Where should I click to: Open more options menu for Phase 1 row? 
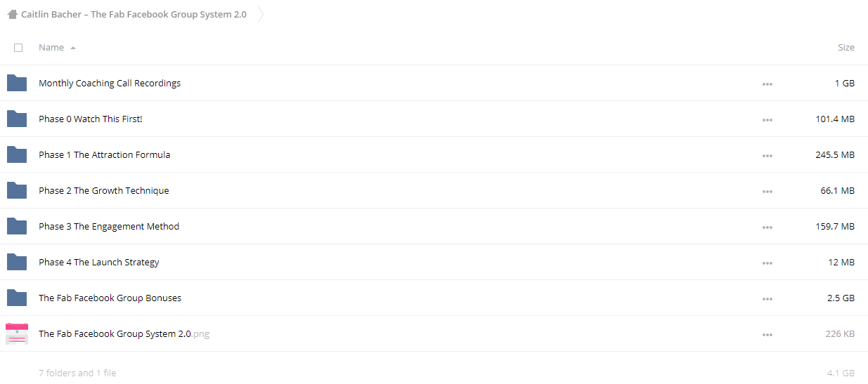tap(767, 156)
